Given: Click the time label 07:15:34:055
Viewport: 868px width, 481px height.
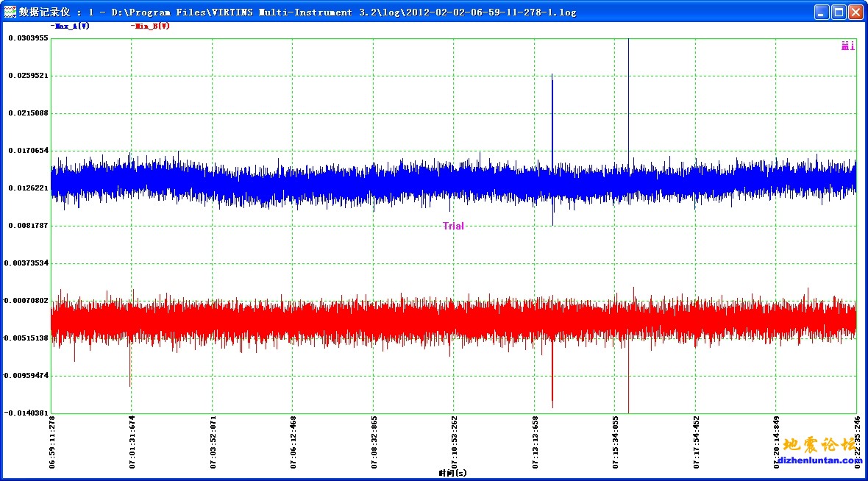Looking at the screenshot, I should tap(616, 442).
